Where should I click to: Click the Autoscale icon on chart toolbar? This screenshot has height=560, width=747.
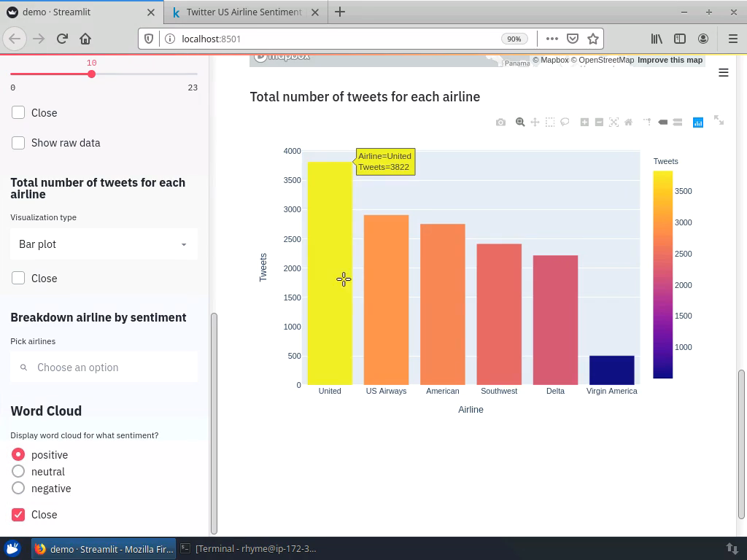[x=614, y=122]
